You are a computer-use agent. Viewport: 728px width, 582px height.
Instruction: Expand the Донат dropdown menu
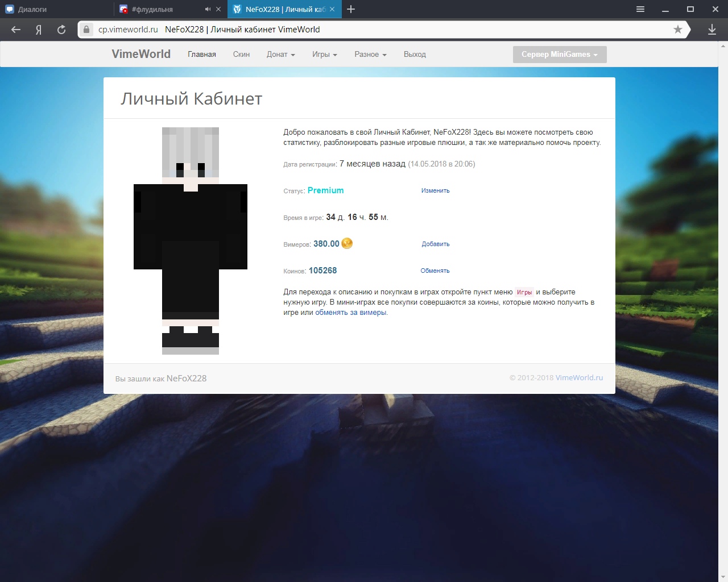point(281,55)
